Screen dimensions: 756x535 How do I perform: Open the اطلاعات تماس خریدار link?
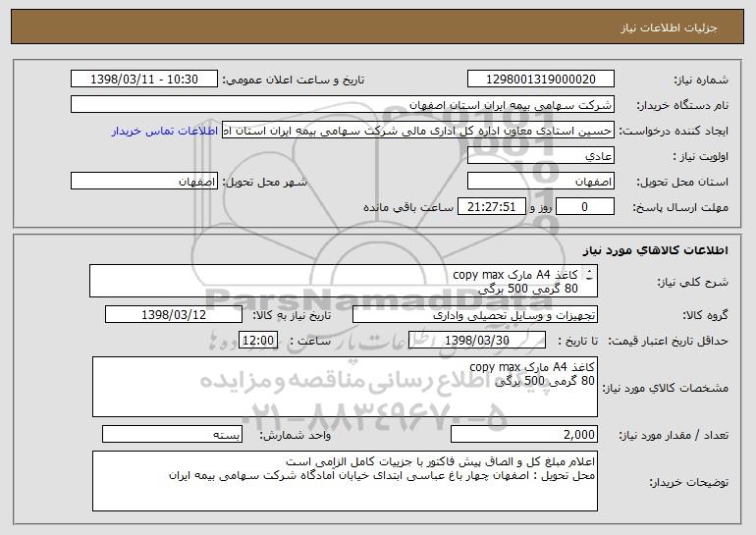coord(164,132)
